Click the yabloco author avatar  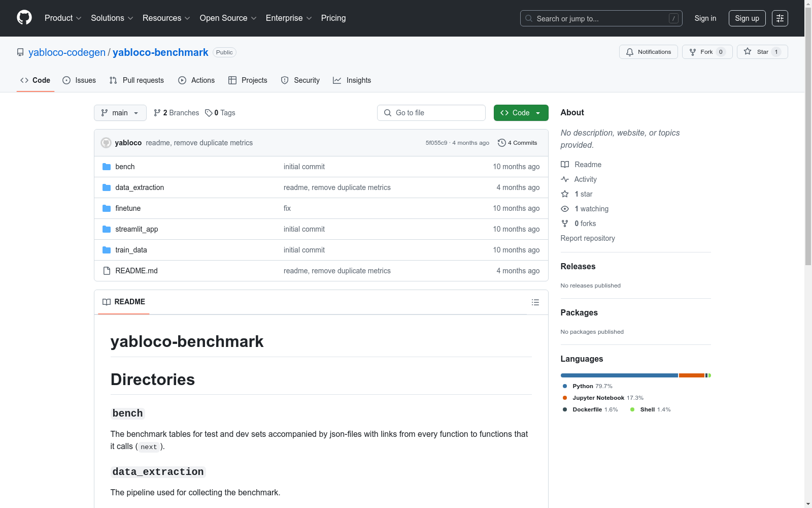[x=106, y=143]
